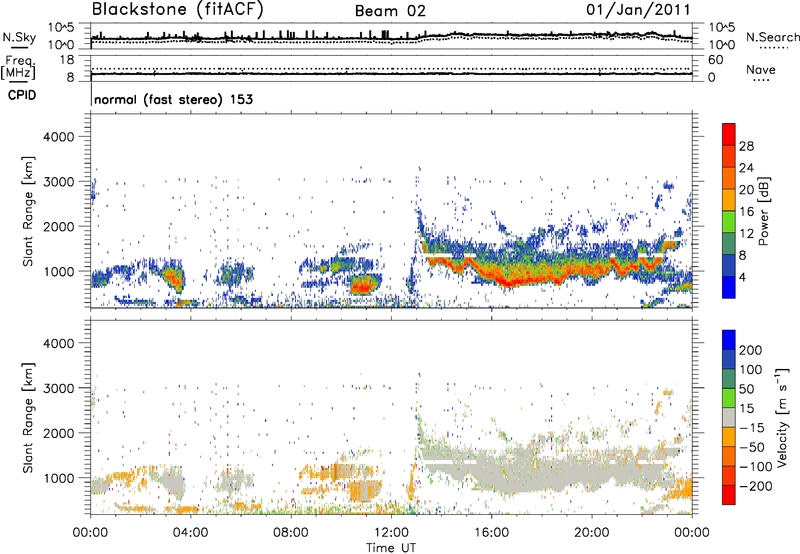Select "1000" tick on power panel
This screenshot has width=800, height=554.
coord(59,271)
